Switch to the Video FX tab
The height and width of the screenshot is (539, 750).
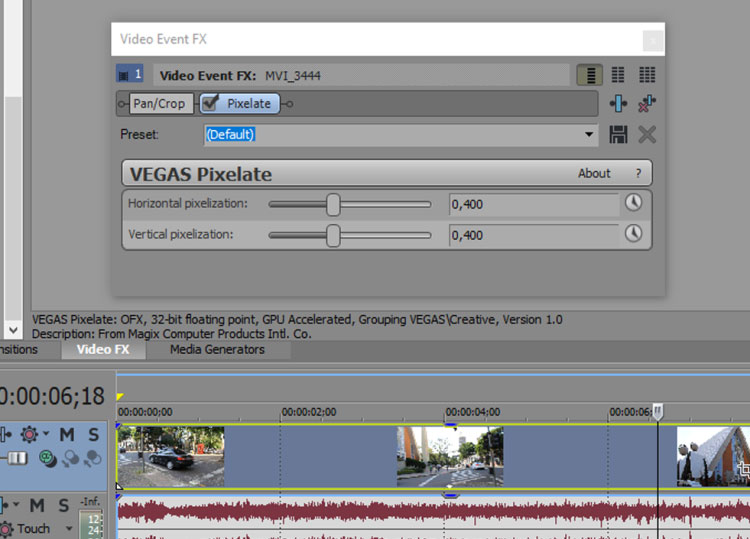[x=103, y=349]
